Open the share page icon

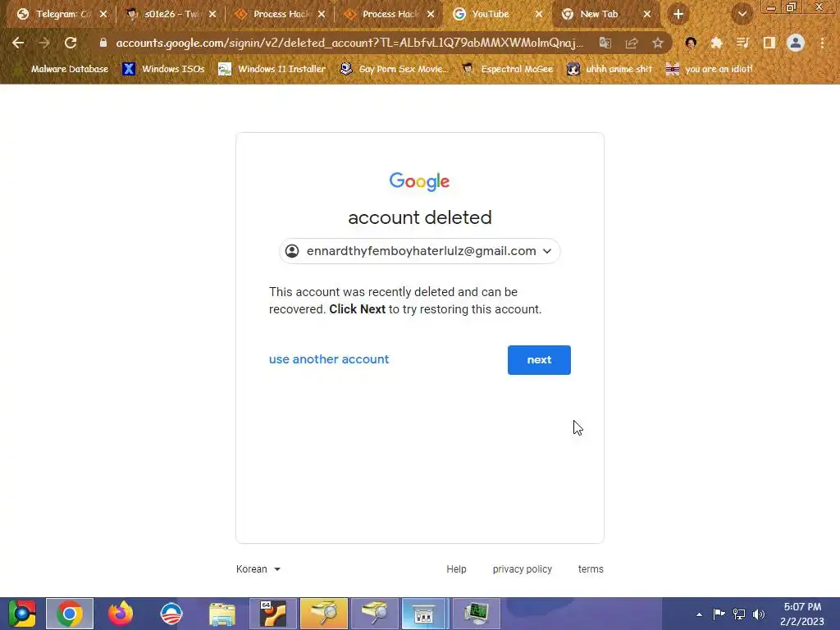click(x=632, y=43)
